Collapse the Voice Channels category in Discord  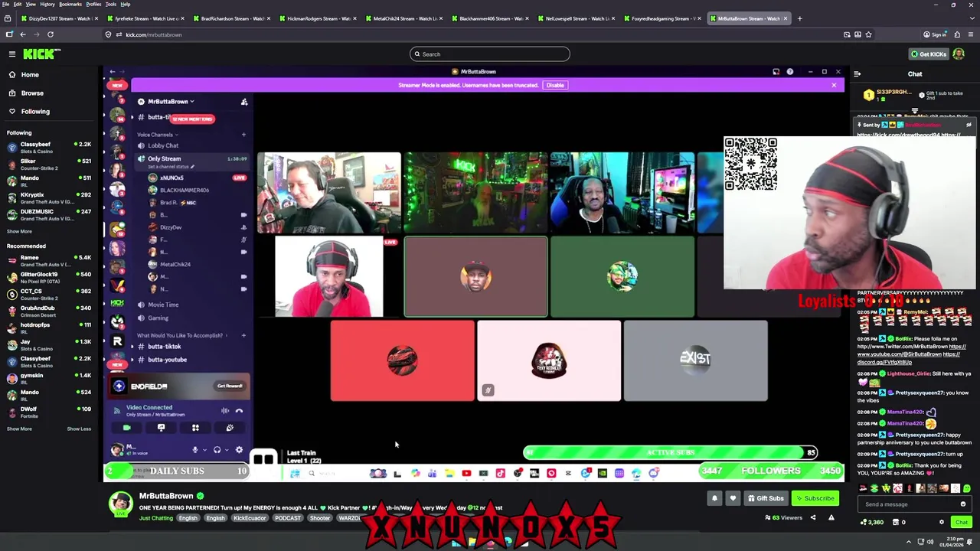(x=156, y=135)
